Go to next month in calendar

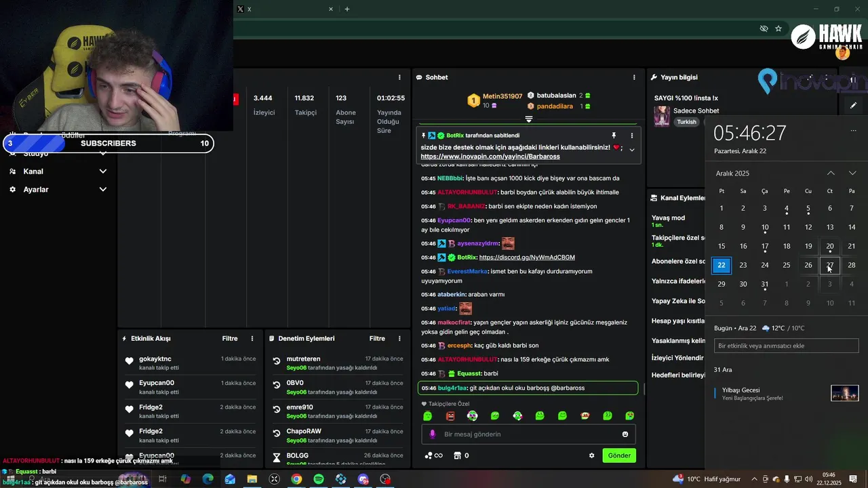(x=852, y=174)
